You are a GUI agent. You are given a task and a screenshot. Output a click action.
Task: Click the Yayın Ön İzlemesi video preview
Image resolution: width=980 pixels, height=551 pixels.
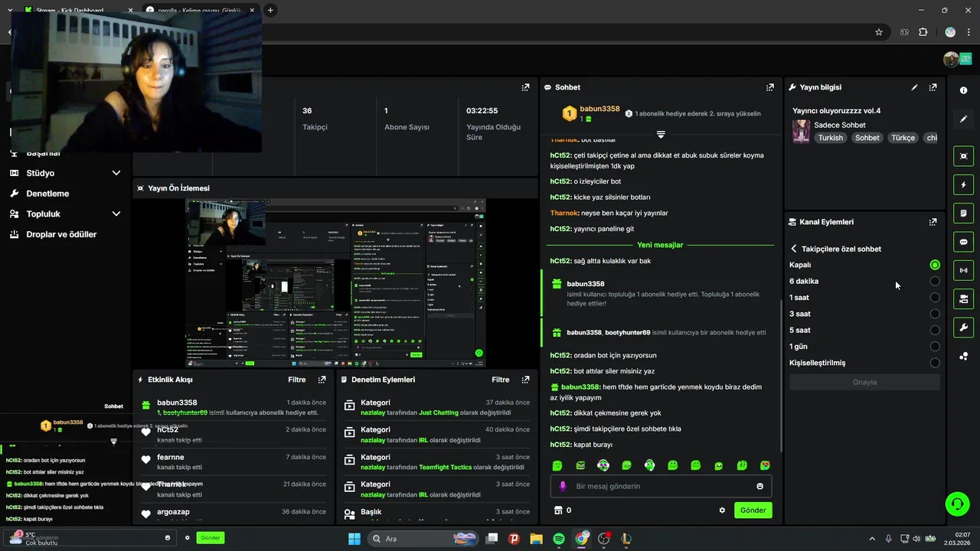(335, 283)
